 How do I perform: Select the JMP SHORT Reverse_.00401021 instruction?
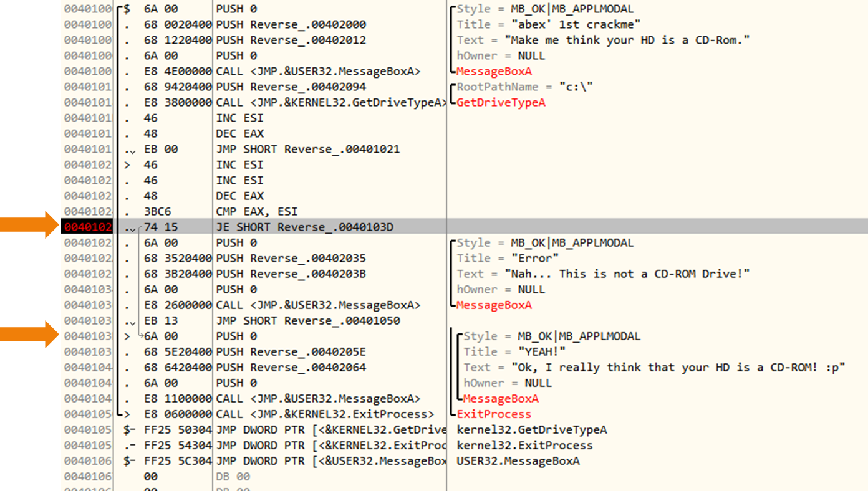[308, 150]
